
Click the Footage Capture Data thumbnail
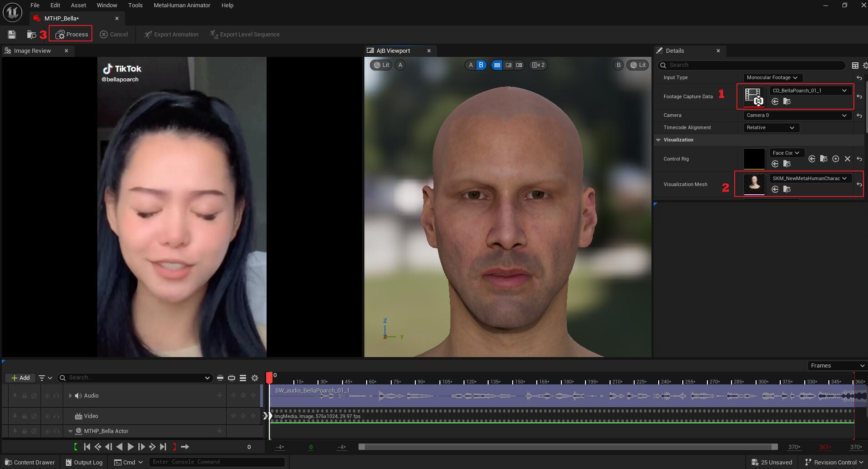pyautogui.click(x=754, y=96)
